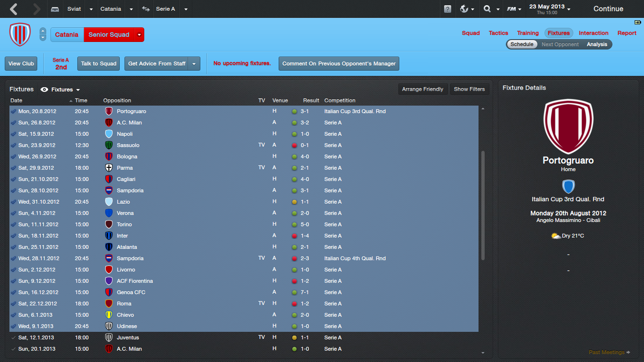Click the competition arrows icon before Serie A

(x=146, y=9)
